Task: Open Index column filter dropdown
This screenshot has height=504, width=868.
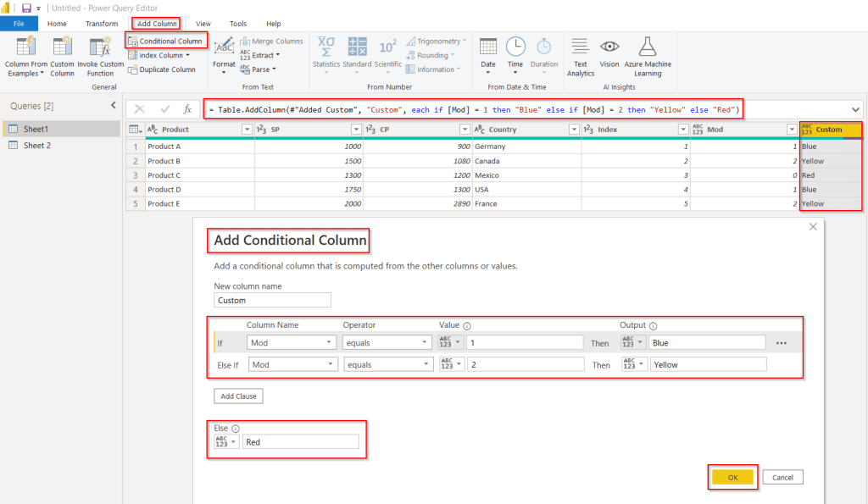Action: tap(683, 130)
